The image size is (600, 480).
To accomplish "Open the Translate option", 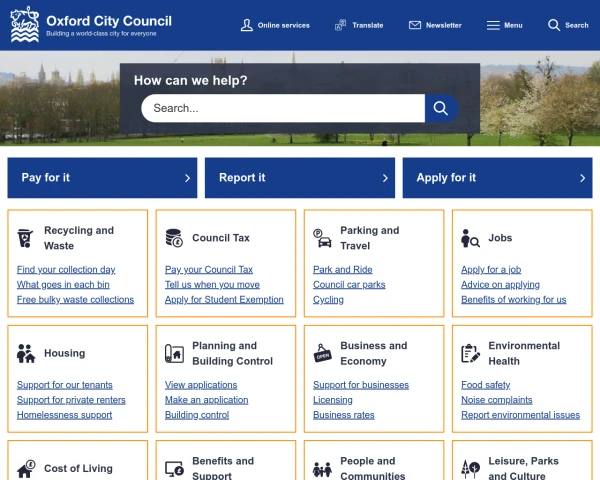I will coord(359,25).
